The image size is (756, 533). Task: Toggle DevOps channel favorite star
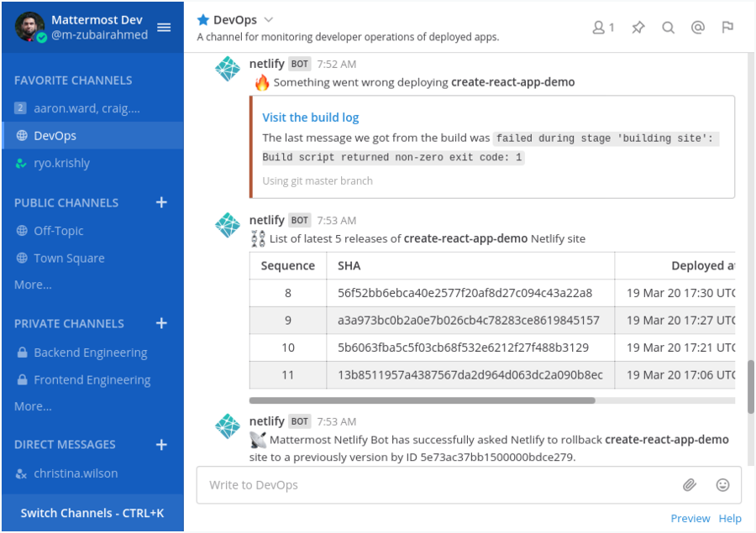pyautogui.click(x=203, y=20)
